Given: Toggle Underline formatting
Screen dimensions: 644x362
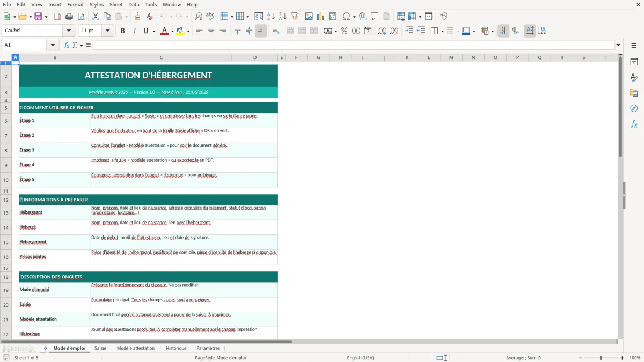Looking at the screenshot, I should tap(146, 31).
